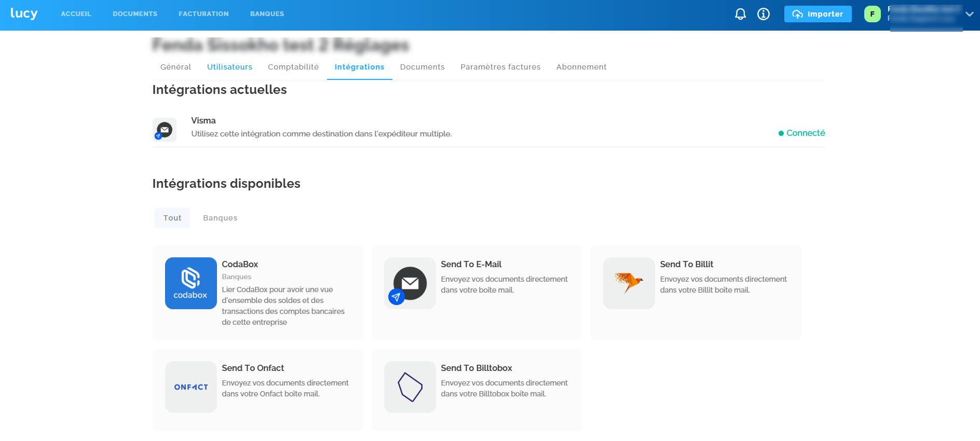Click the Intégrations actuelles heading
The height and width of the screenshot is (441, 980).
coord(220,90)
